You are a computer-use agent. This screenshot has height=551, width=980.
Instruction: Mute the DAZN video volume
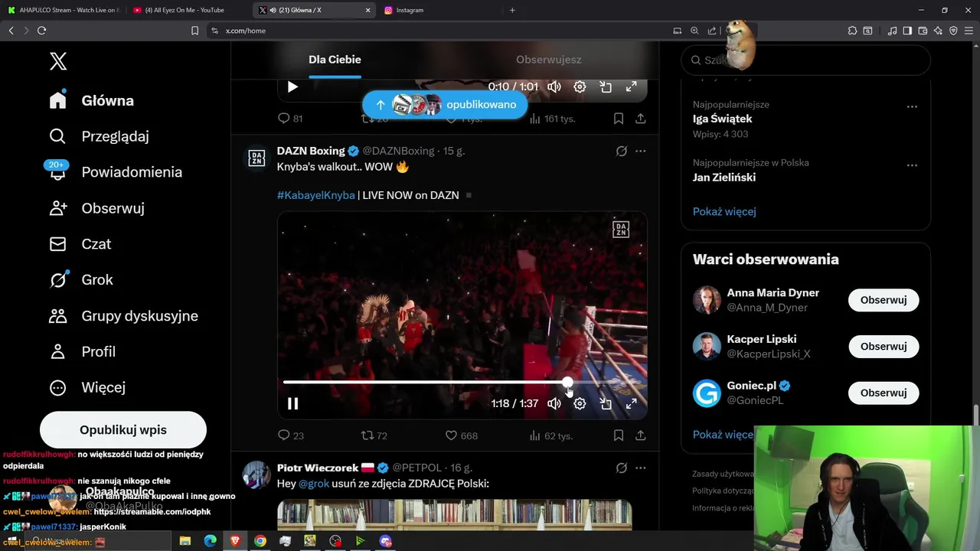click(x=554, y=403)
